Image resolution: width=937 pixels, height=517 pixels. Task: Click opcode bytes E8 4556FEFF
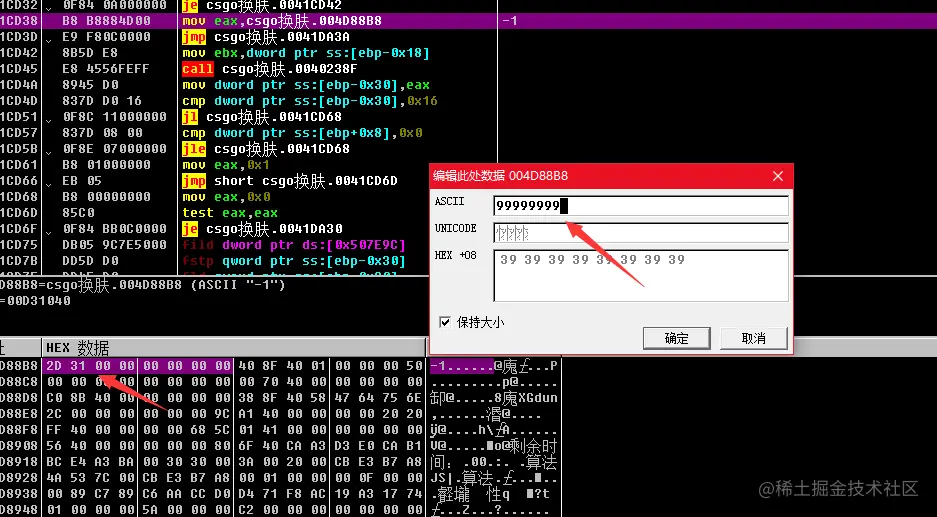point(106,69)
